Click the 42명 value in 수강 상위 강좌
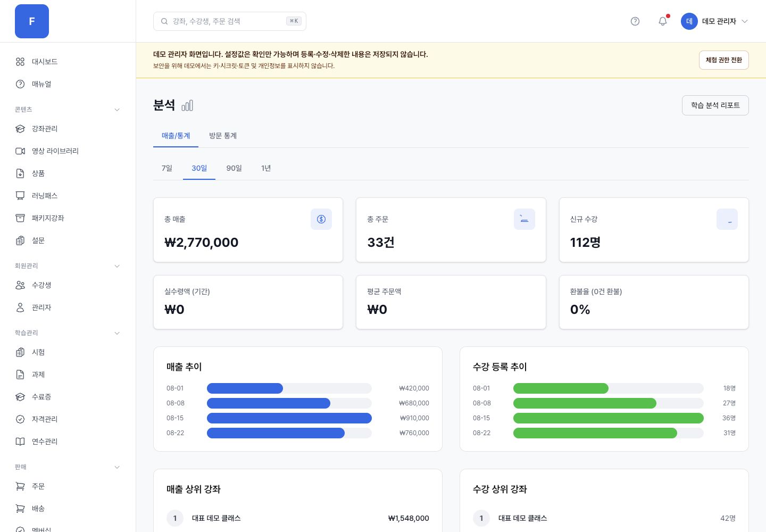 [728, 518]
